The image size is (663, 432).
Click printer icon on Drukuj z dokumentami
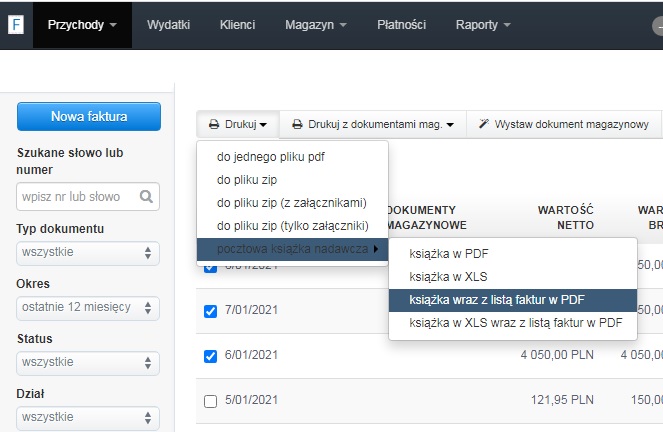(x=297, y=125)
